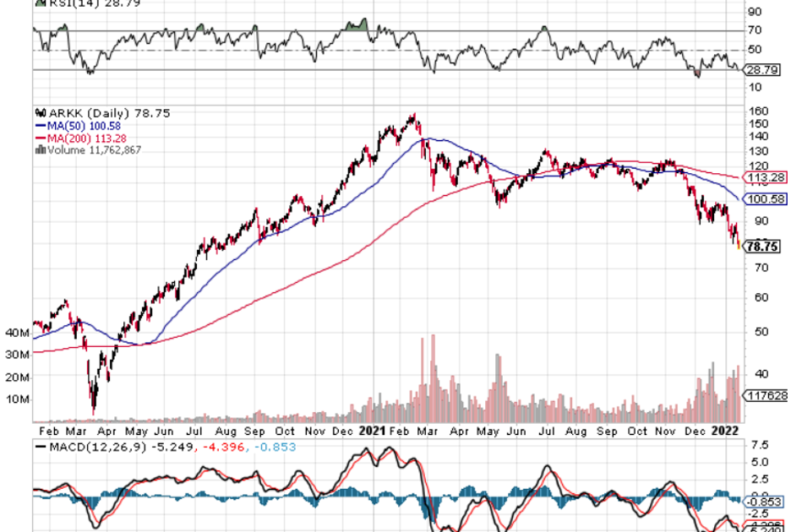Click the 160 price axis label
The width and height of the screenshot is (791, 532).
coord(757,111)
